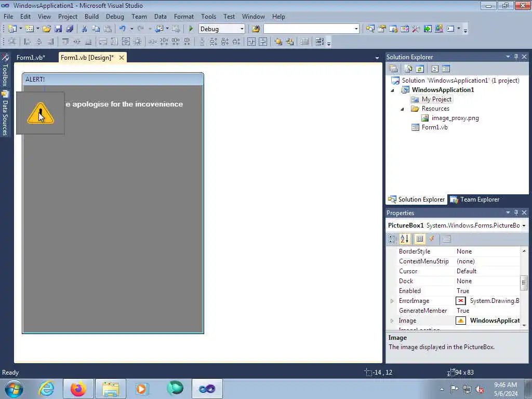Select Form1.vb in Solution Explorer
Screen dimensions: 532x399
434,127
